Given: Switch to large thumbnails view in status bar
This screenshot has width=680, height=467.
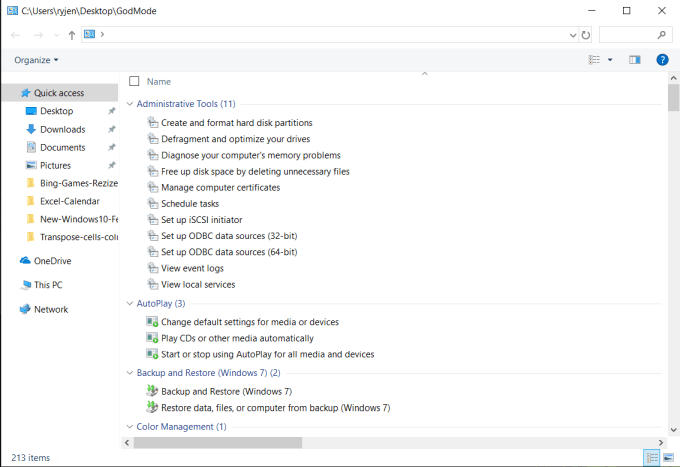Looking at the screenshot, I should 668,457.
